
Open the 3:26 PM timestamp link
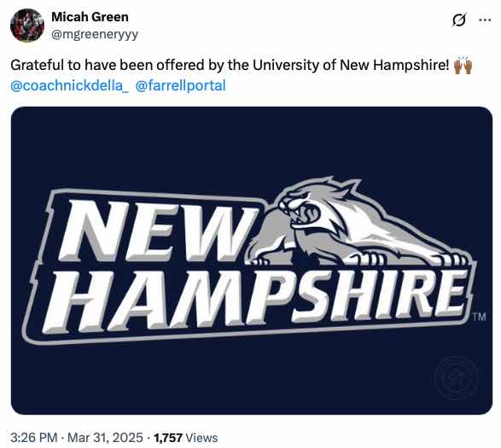click(x=33, y=438)
